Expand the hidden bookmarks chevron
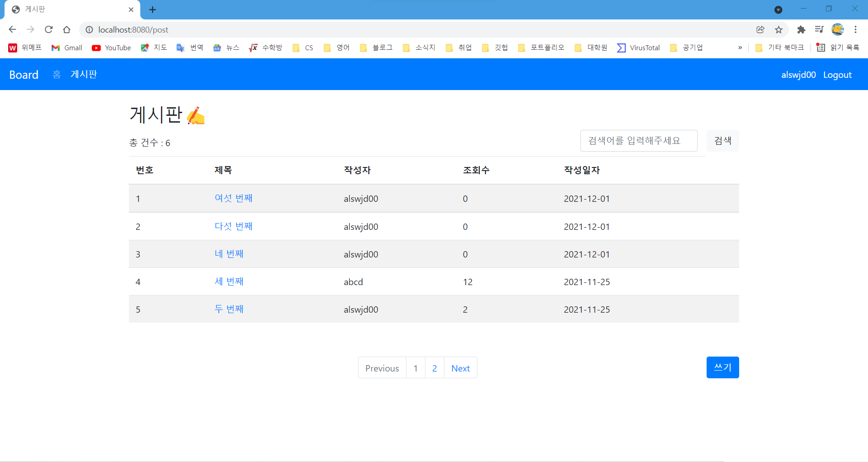The width and height of the screenshot is (868, 462). (740, 48)
